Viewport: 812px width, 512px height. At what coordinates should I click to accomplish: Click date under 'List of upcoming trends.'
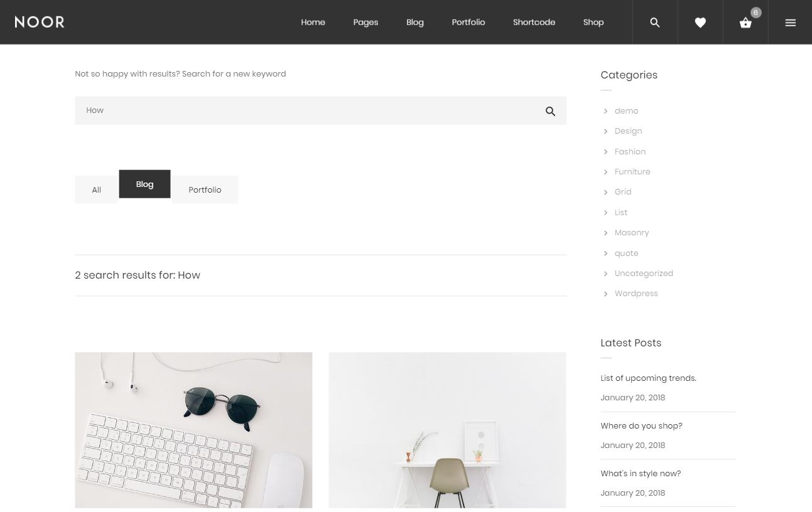click(632, 398)
